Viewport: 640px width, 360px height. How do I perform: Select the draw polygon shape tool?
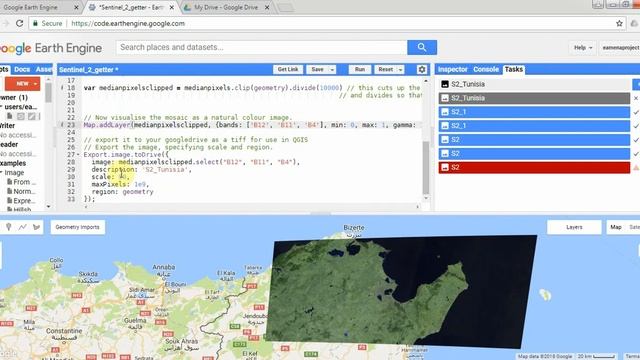[x=36, y=227]
